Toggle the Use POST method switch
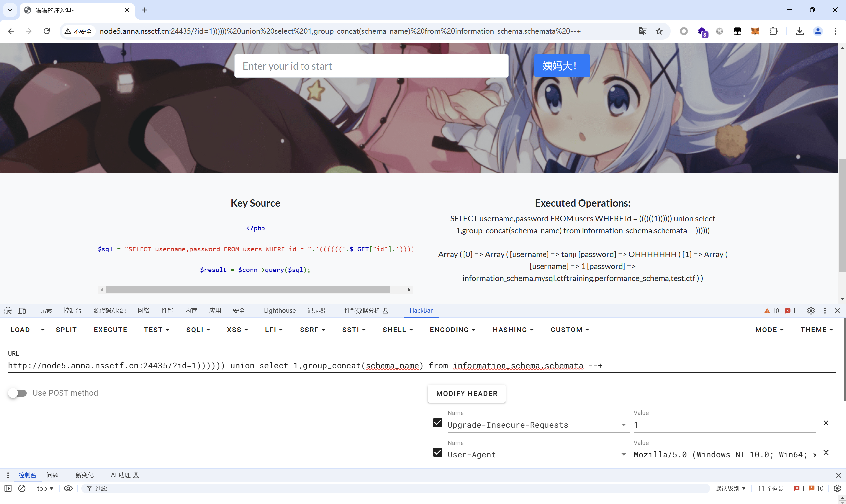The width and height of the screenshot is (846, 504). (18, 393)
